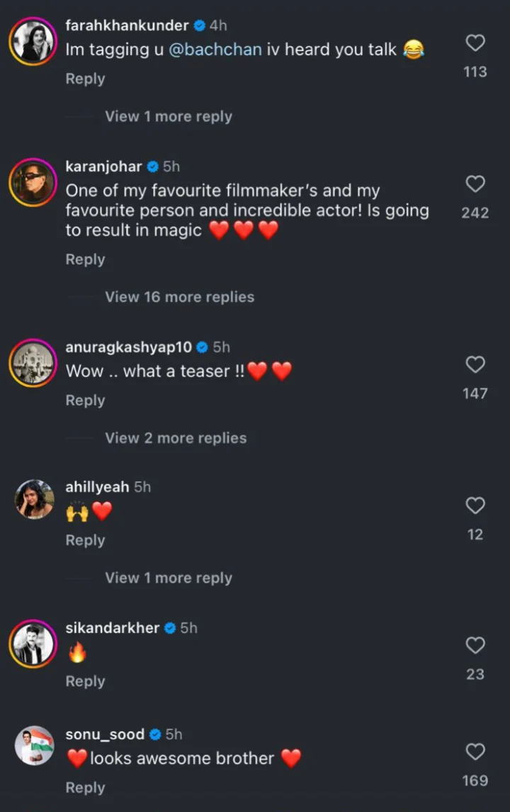Viewport: 510px width, 812px height.
Task: Like anuragkashyap10's teaser comment
Action: tap(475, 365)
